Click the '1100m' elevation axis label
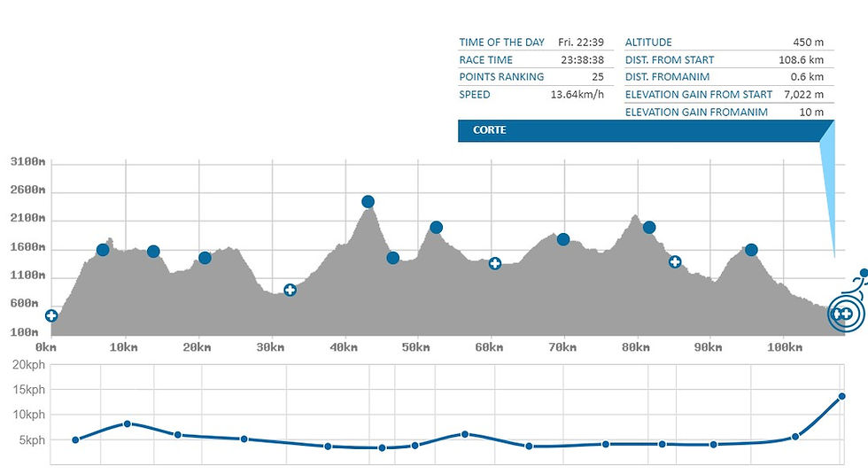This screenshot has width=868, height=474. [27, 276]
